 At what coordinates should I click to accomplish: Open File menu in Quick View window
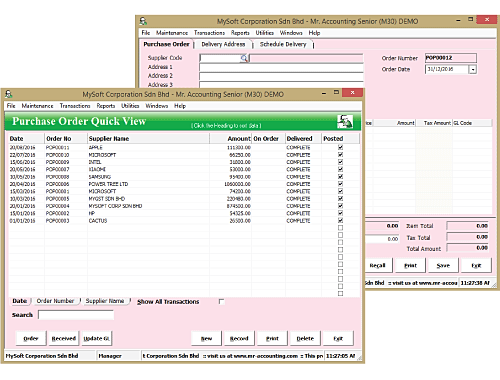[x=11, y=106]
